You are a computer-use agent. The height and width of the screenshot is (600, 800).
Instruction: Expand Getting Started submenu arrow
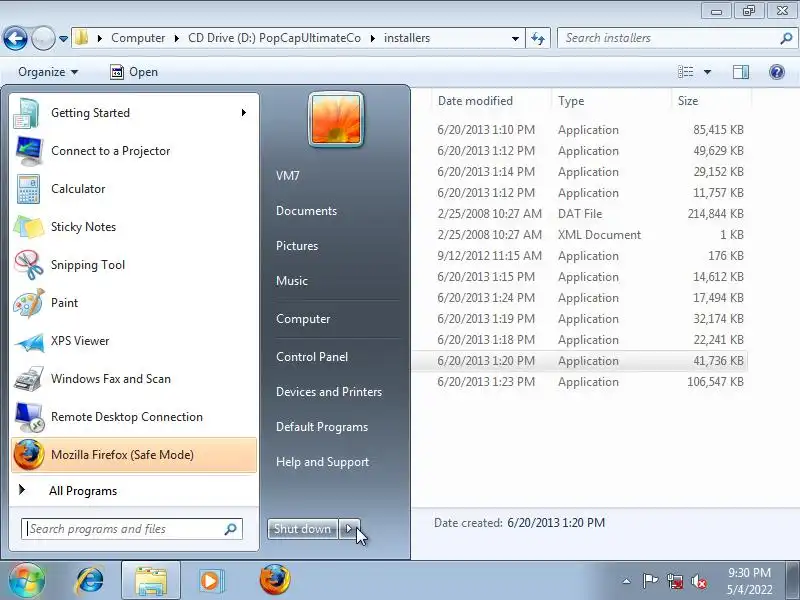point(244,113)
